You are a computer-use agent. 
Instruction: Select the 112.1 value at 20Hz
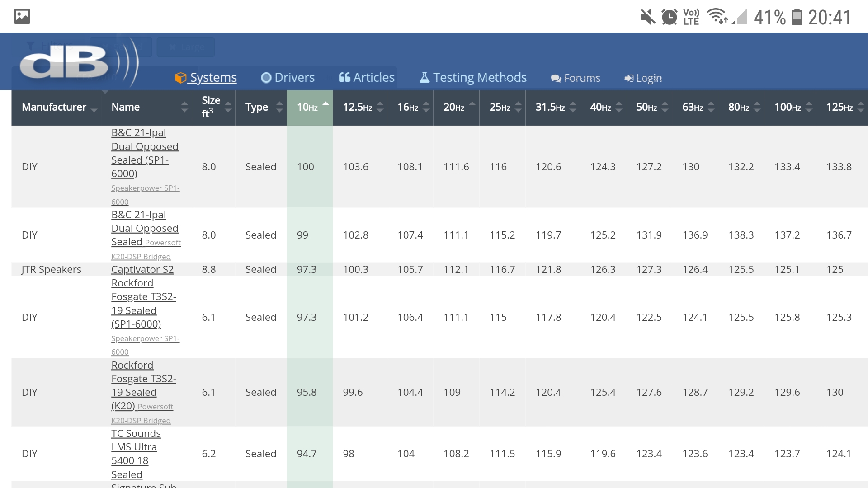pos(456,270)
